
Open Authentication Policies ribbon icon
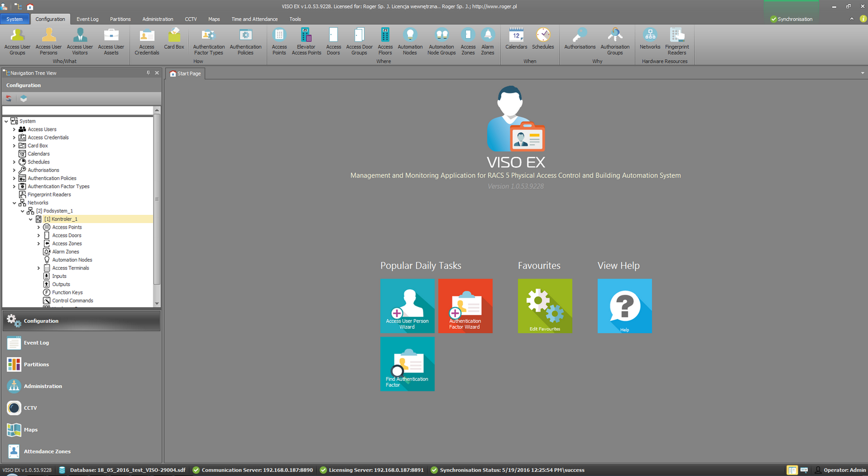245,42
